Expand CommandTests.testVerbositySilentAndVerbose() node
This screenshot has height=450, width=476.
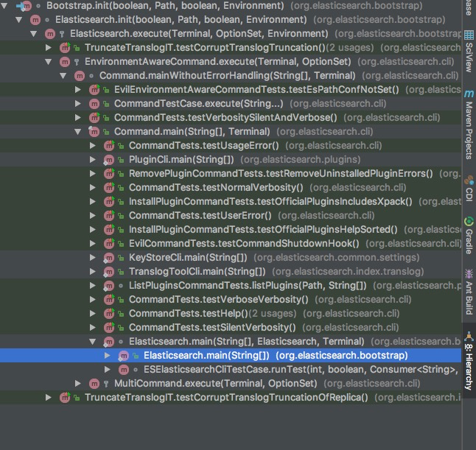tap(77, 117)
